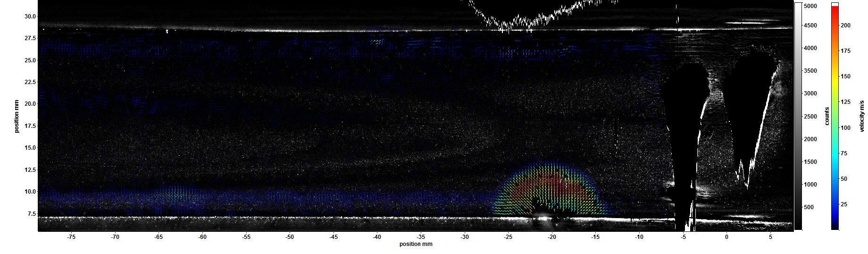Click the '150' velocity scale value
This screenshot has height=254, width=868.
[x=846, y=76]
